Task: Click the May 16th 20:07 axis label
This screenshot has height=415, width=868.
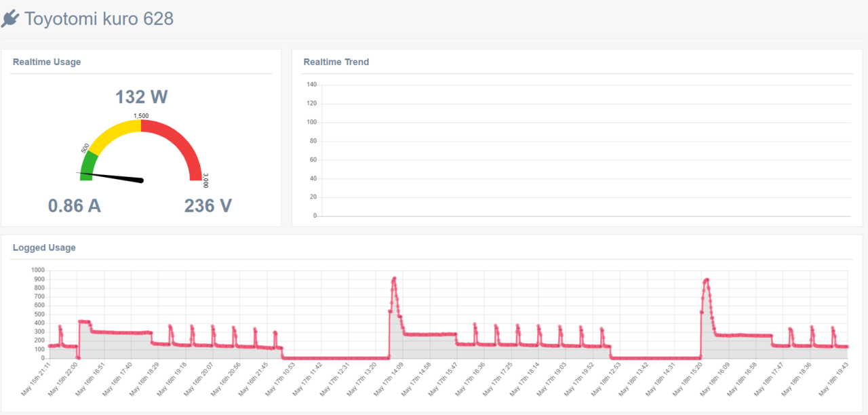Action: coord(198,379)
